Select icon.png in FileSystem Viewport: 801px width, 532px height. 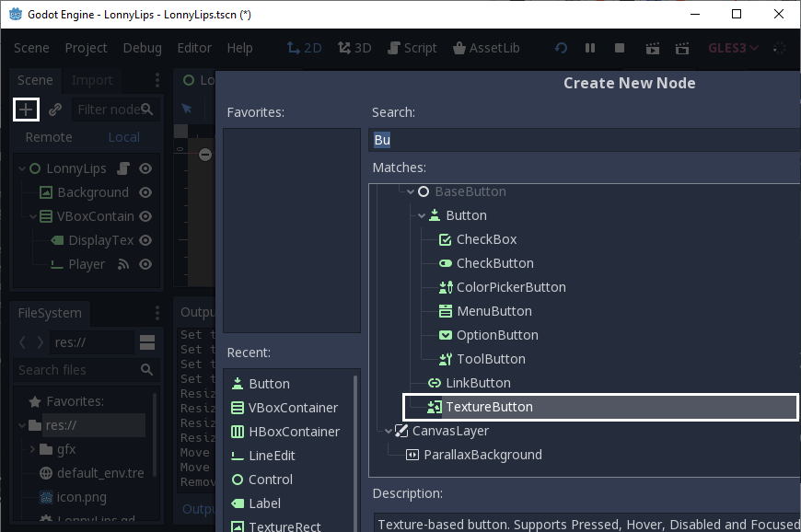pyautogui.click(x=74, y=497)
